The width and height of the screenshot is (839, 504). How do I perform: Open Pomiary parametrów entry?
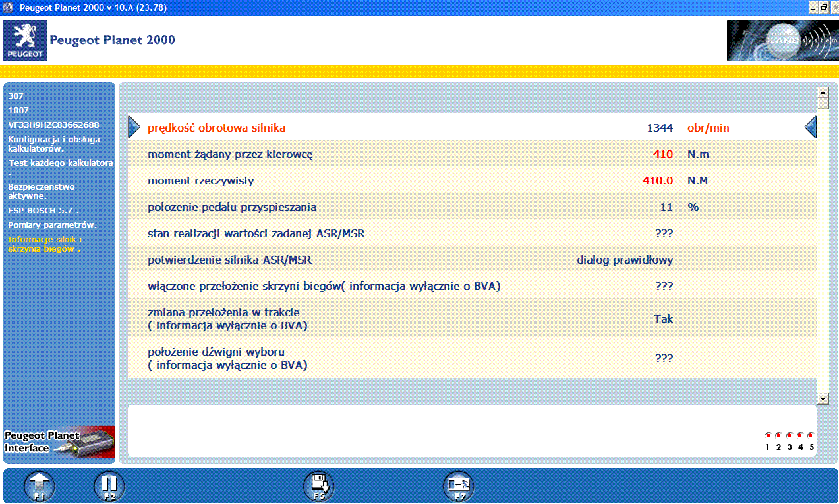53,225
